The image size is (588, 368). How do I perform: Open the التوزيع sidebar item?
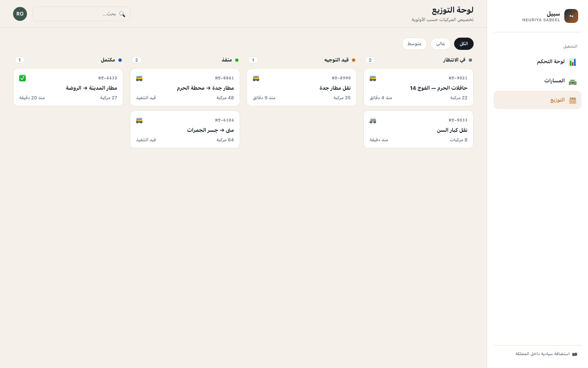click(537, 100)
